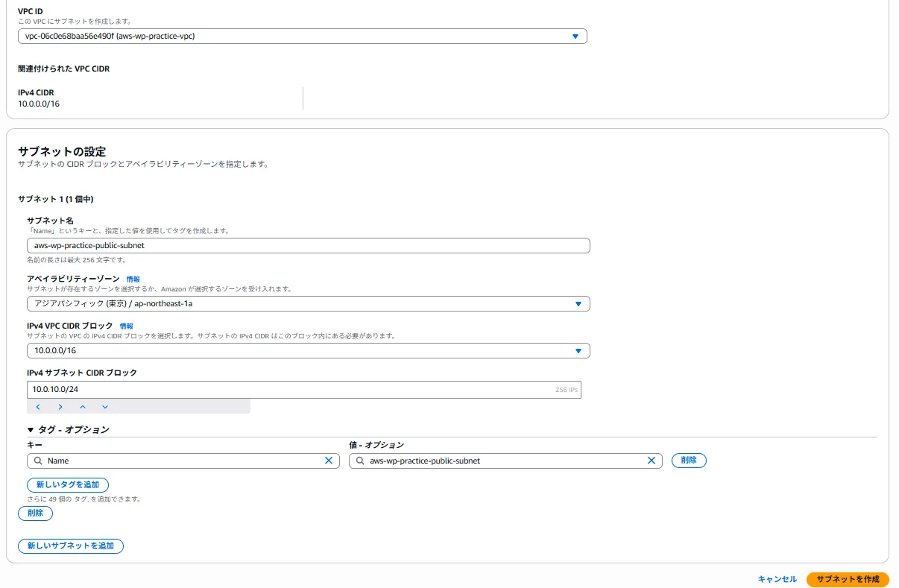Click the up arrow below the CIDR field

(83, 406)
